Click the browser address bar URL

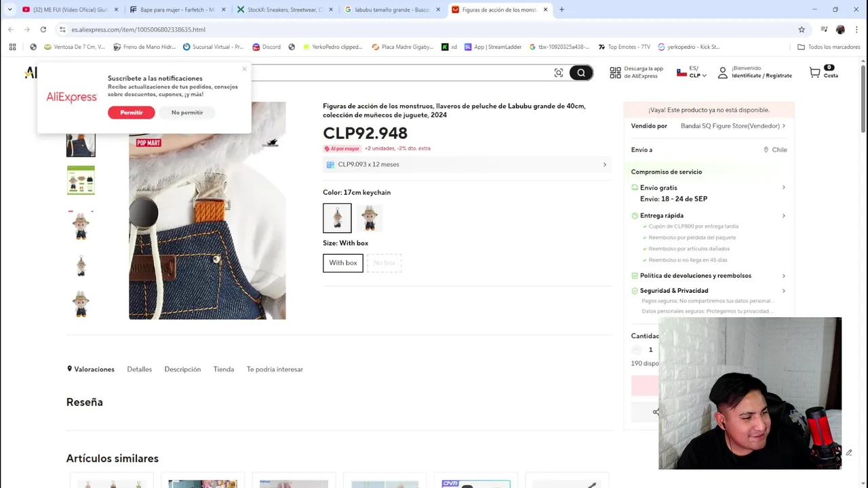pyautogui.click(x=138, y=29)
